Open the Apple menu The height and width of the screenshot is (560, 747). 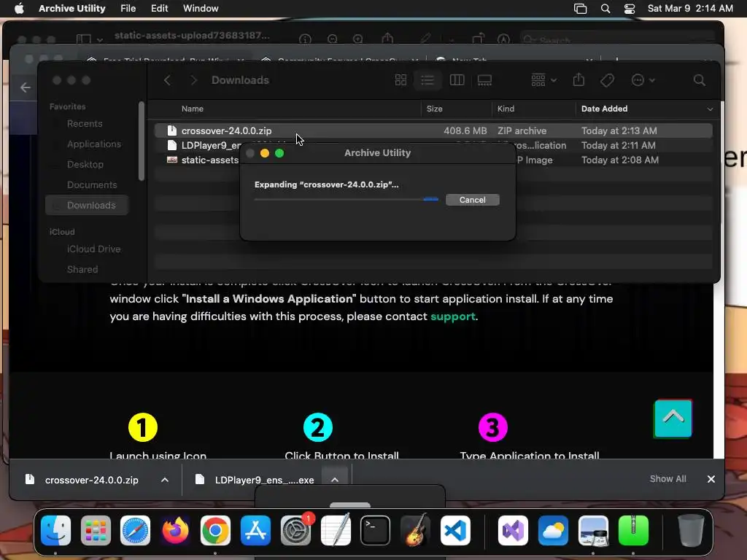coord(19,8)
